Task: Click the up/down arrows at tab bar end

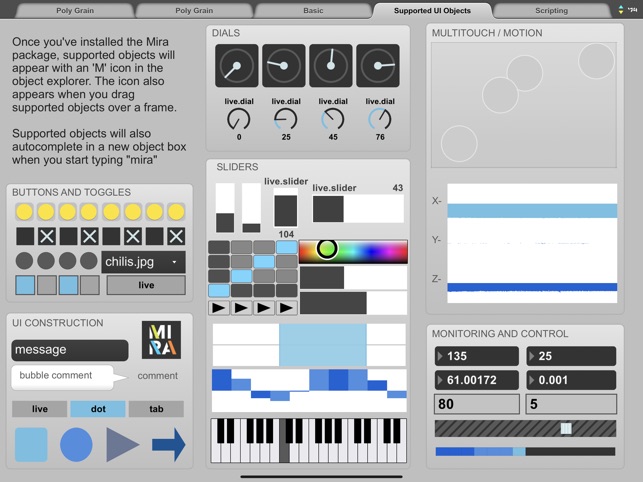Action: click(621, 10)
